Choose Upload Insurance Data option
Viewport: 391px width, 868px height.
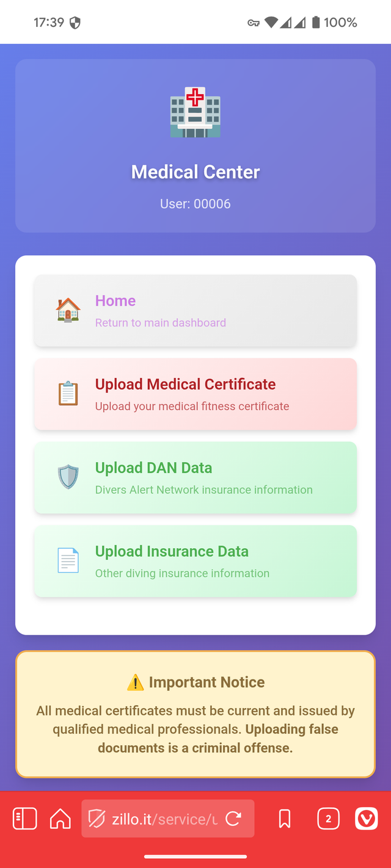tap(195, 561)
